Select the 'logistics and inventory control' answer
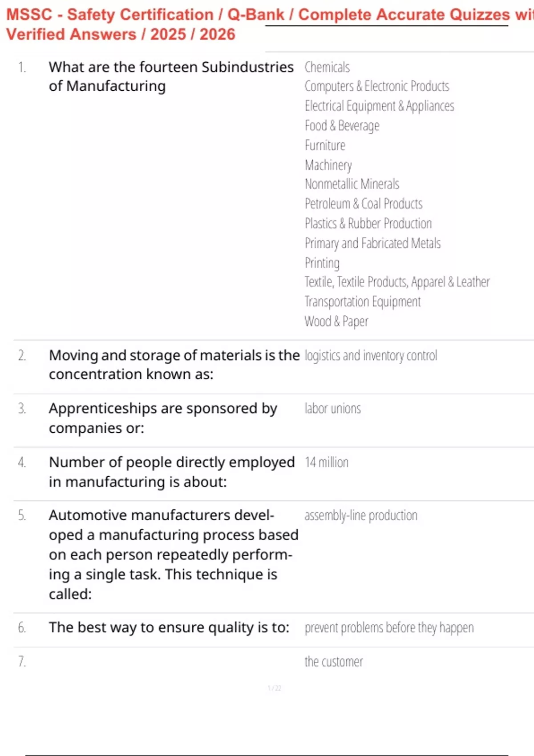The image size is (534, 756). [371, 356]
